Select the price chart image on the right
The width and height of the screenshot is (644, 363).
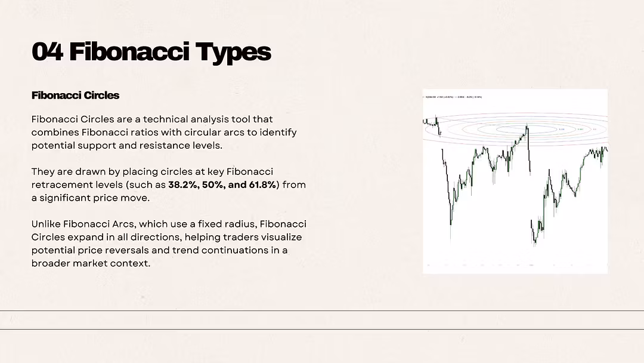click(x=515, y=181)
